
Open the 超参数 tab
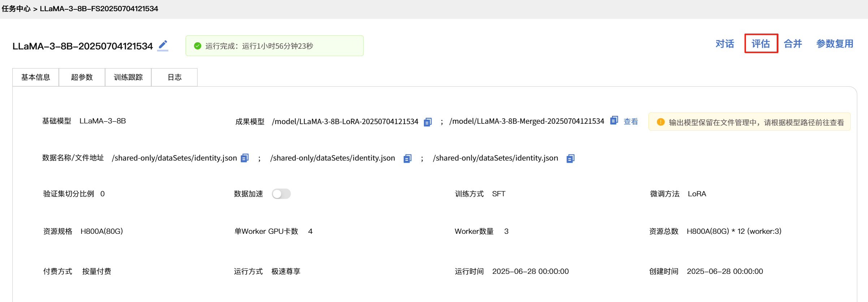point(82,77)
